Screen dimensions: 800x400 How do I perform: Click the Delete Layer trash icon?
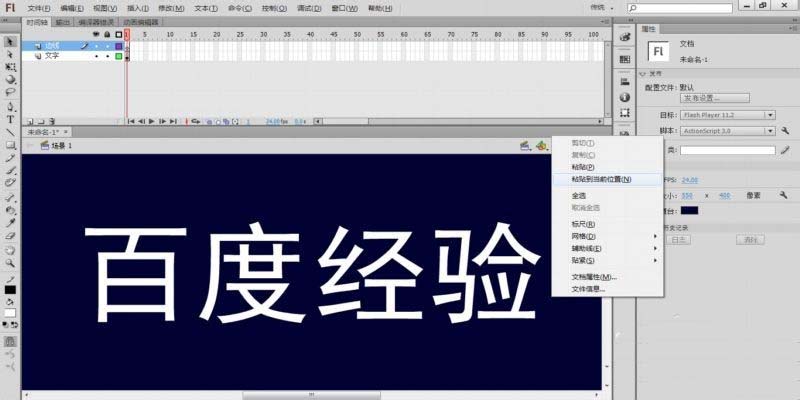pyautogui.click(x=52, y=121)
